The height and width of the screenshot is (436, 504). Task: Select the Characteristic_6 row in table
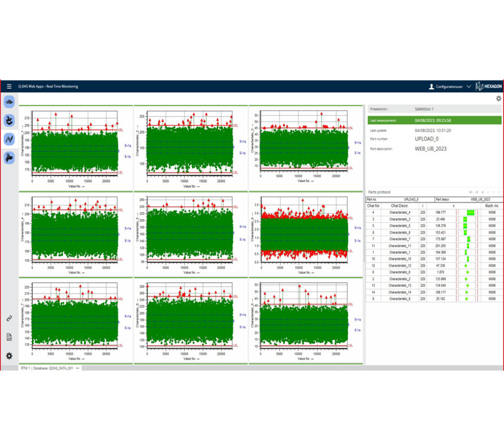(x=399, y=272)
